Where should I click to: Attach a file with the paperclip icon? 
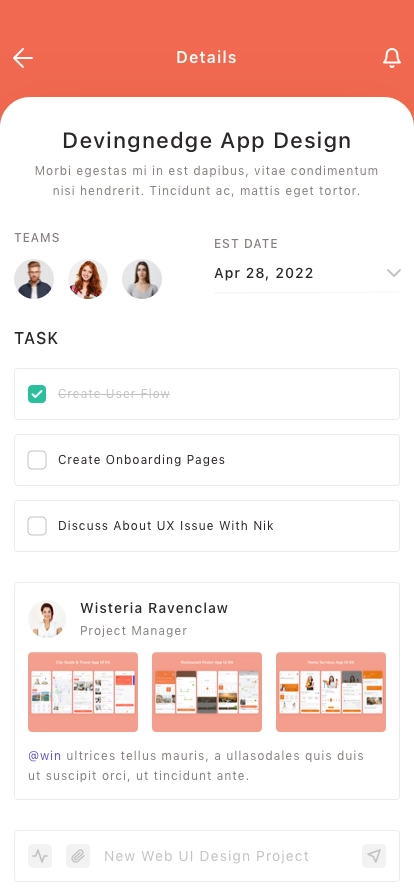point(78,856)
